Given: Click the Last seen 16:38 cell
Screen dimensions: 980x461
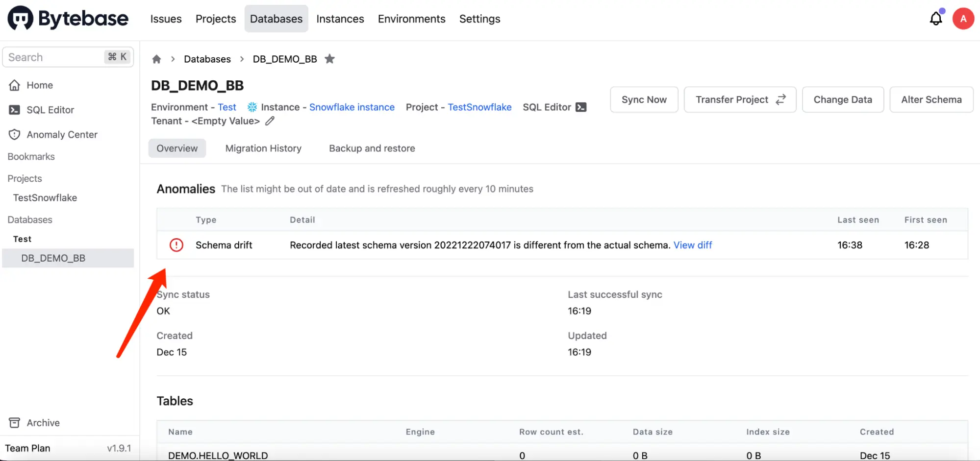Looking at the screenshot, I should (850, 245).
